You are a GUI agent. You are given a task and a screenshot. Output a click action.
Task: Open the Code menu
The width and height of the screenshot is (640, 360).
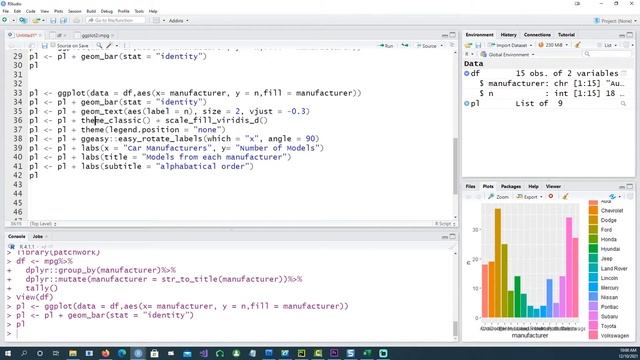(31, 11)
